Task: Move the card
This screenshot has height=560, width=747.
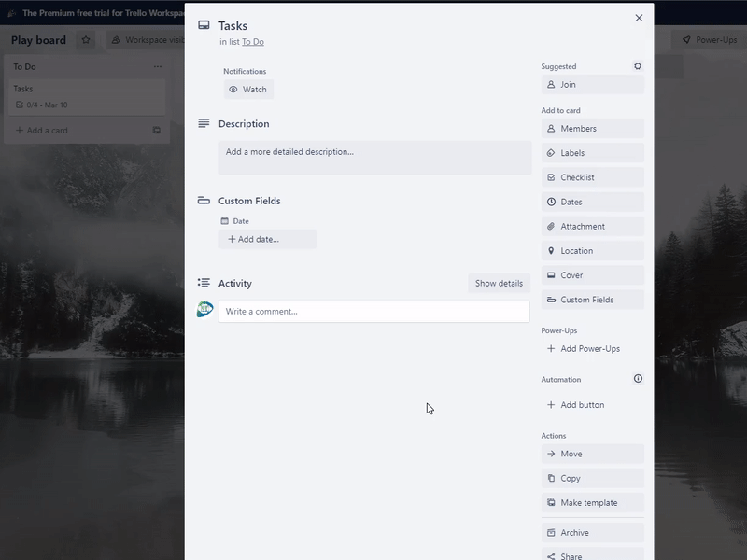Action: (x=593, y=454)
